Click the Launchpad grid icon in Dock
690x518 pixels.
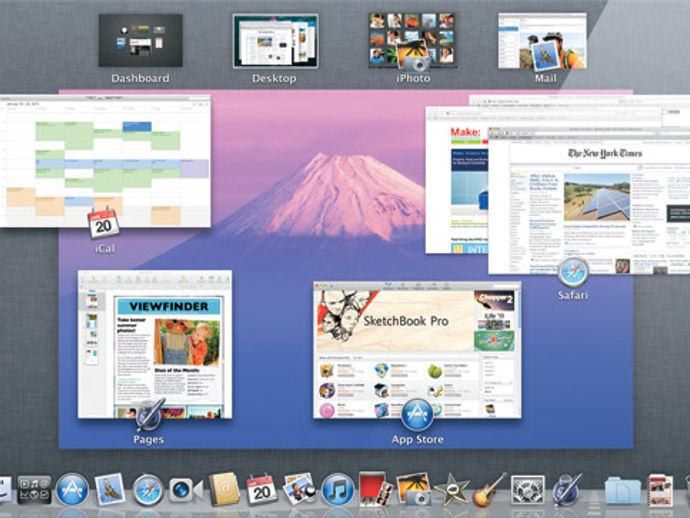[34, 490]
